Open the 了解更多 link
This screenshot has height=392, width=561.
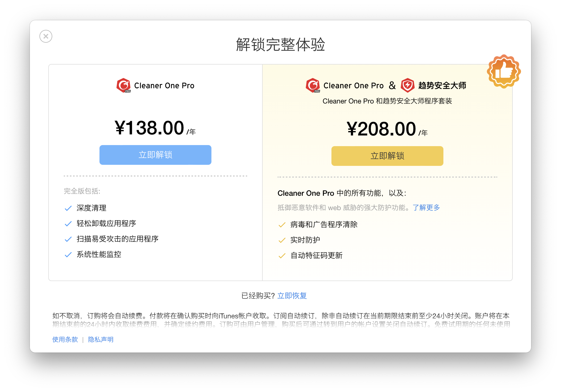pos(426,207)
